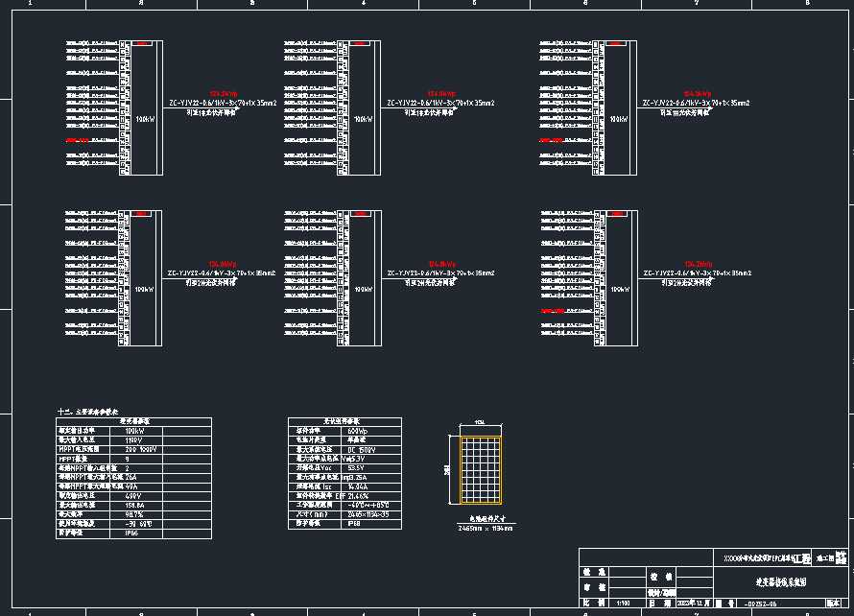This screenshot has height=616, width=854.
Task: Select the 2023年12月 date in title block
Action: point(693,604)
